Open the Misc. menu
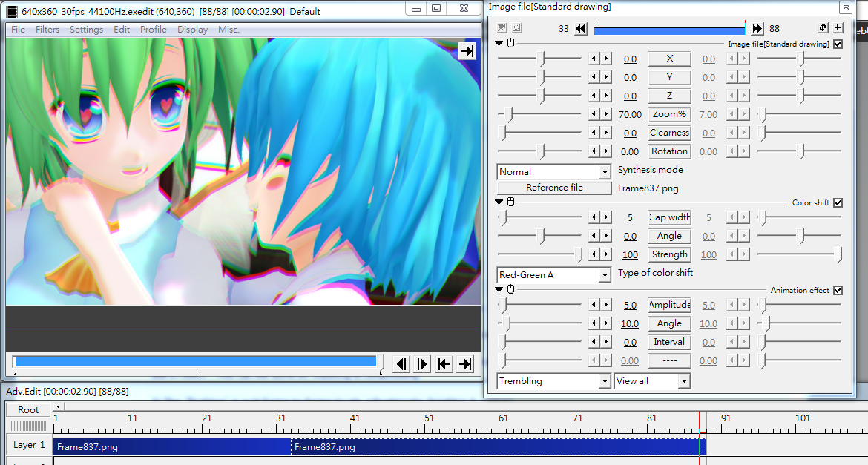 228,30
